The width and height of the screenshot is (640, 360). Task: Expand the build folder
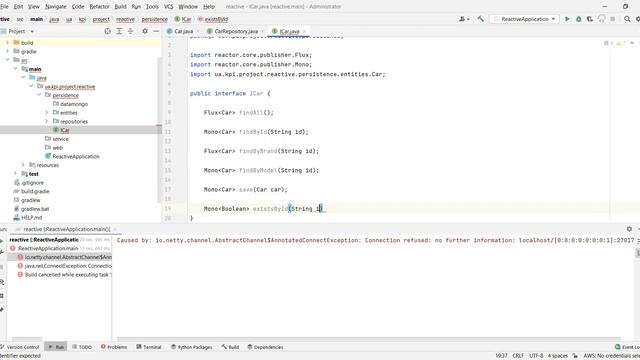[x=7, y=42]
